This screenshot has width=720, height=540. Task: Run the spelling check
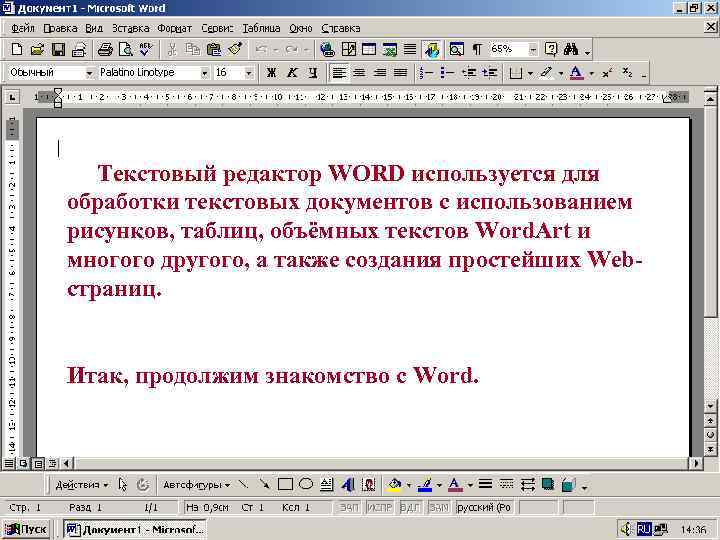coord(146,49)
